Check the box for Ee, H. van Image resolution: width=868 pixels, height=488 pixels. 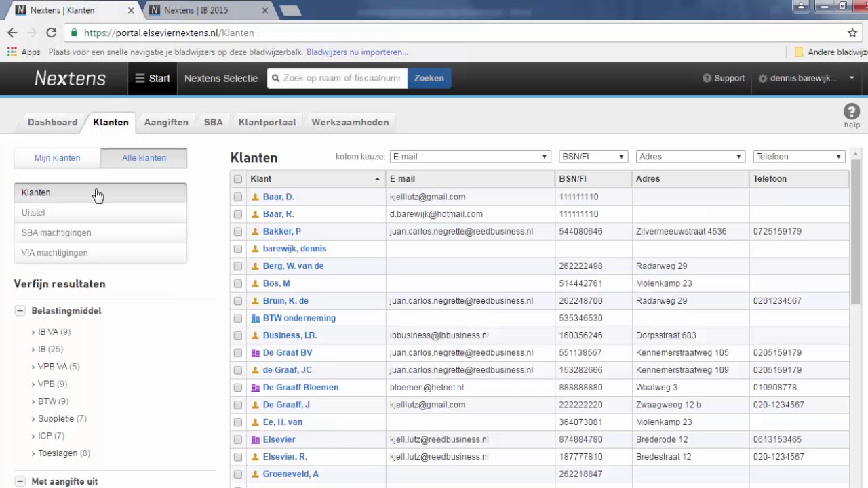click(237, 422)
